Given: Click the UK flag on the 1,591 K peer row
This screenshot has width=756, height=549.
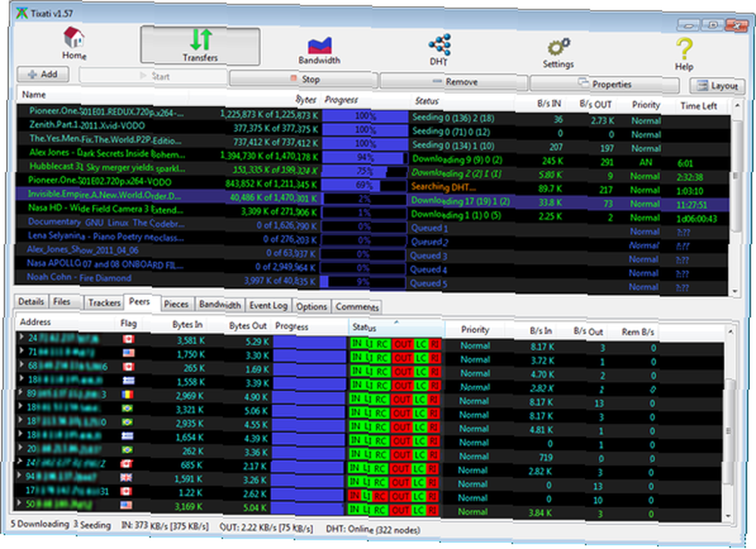Looking at the screenshot, I should 126,478.
